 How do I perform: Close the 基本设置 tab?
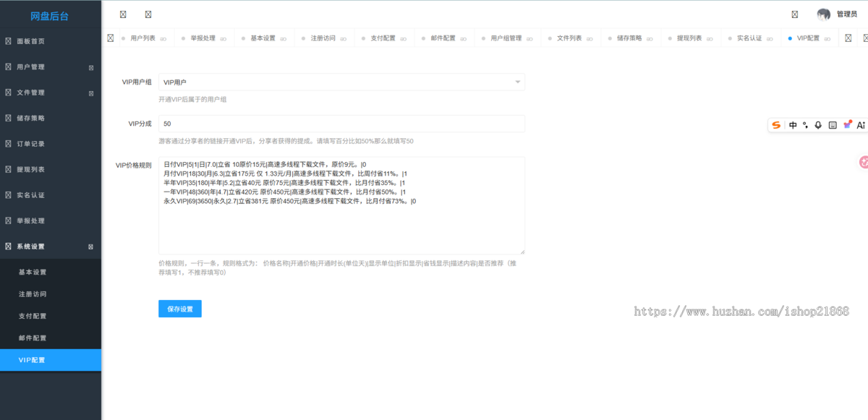(284, 38)
